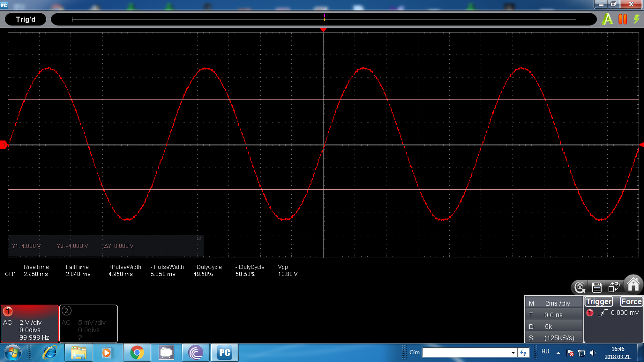Click the Vpp measurement 13.60 V
The width and height of the screenshot is (644, 362).
[288, 274]
